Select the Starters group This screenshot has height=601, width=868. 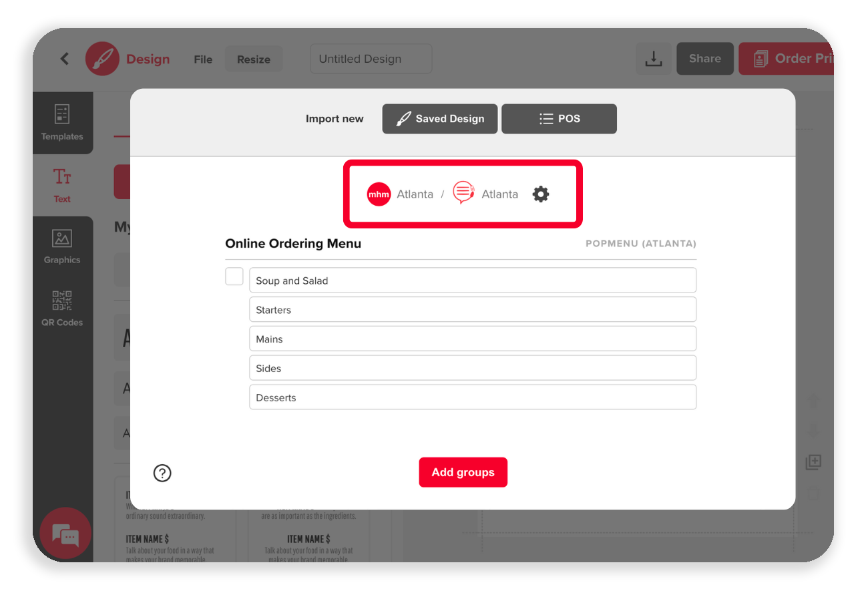tap(473, 310)
